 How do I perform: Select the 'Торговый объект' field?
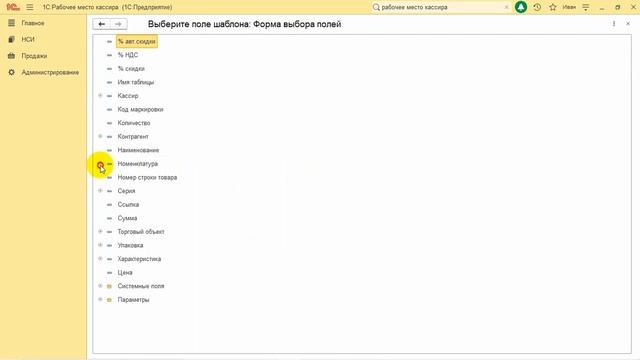coord(141,232)
